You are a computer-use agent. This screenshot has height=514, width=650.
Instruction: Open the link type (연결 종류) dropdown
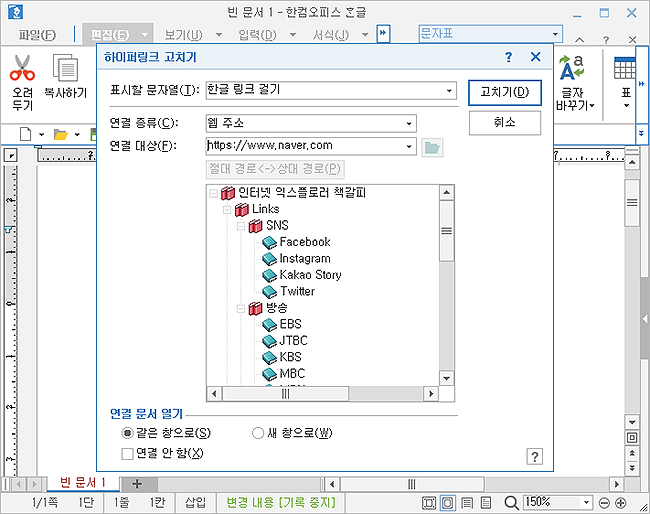pos(409,124)
